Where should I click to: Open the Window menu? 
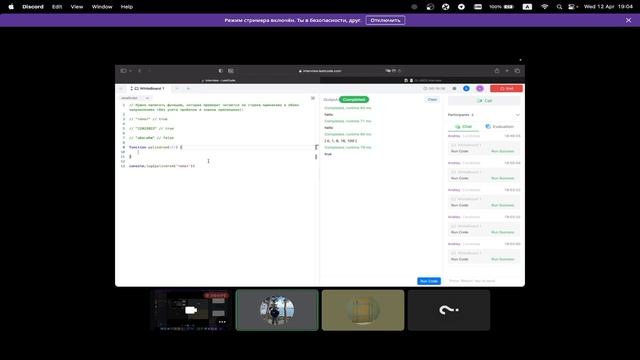(102, 7)
